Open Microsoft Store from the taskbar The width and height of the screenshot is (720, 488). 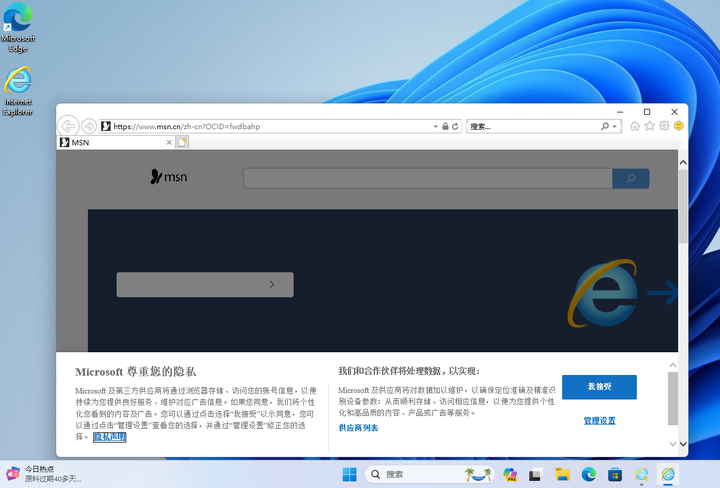[x=615, y=474]
